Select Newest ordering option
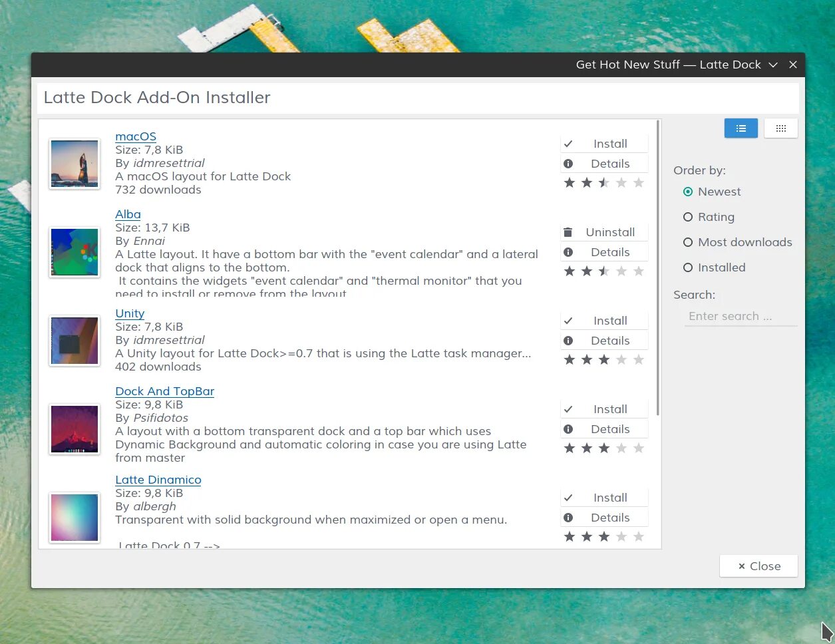This screenshot has width=835, height=644. click(712, 192)
